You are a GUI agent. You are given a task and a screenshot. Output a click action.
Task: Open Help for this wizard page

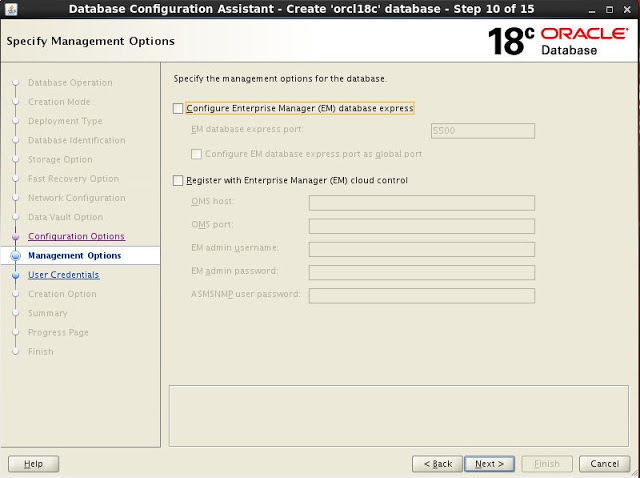tap(33, 464)
